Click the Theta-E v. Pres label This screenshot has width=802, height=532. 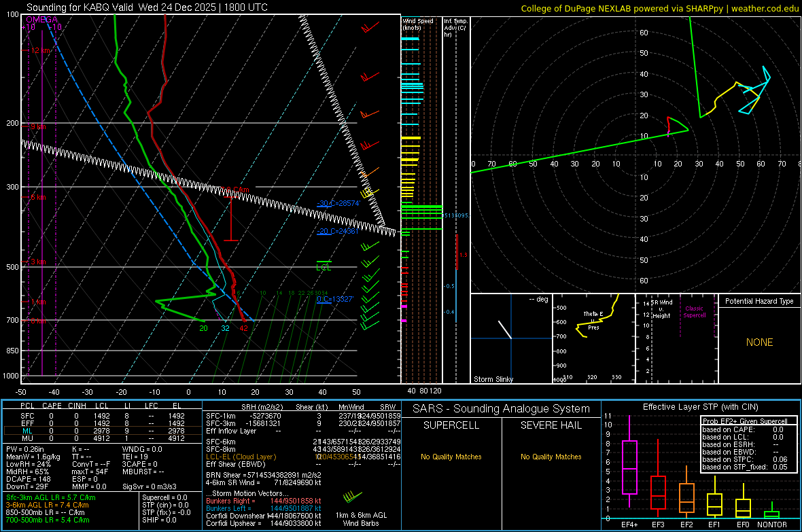click(593, 321)
